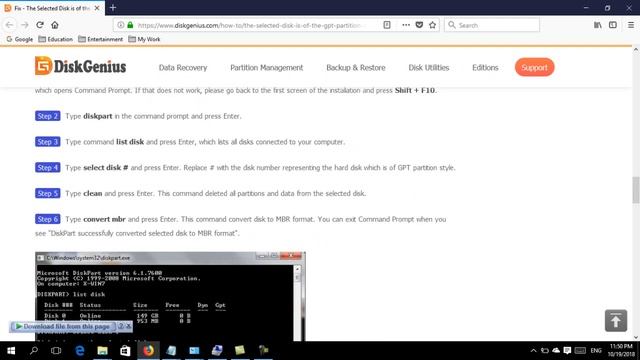The height and width of the screenshot is (360, 640).
Task: Open Education bookmarks folder
Action: point(56,39)
